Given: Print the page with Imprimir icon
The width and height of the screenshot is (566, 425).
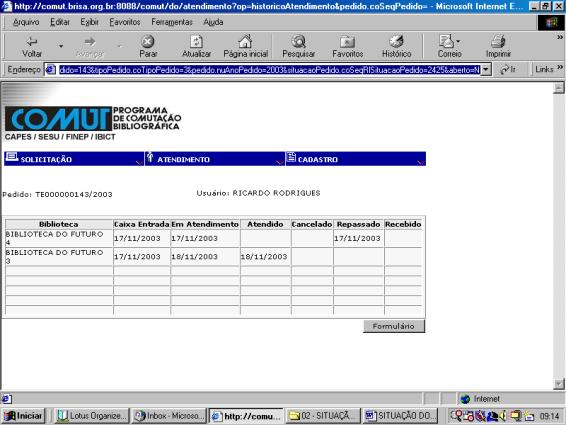Looking at the screenshot, I should (x=498, y=42).
